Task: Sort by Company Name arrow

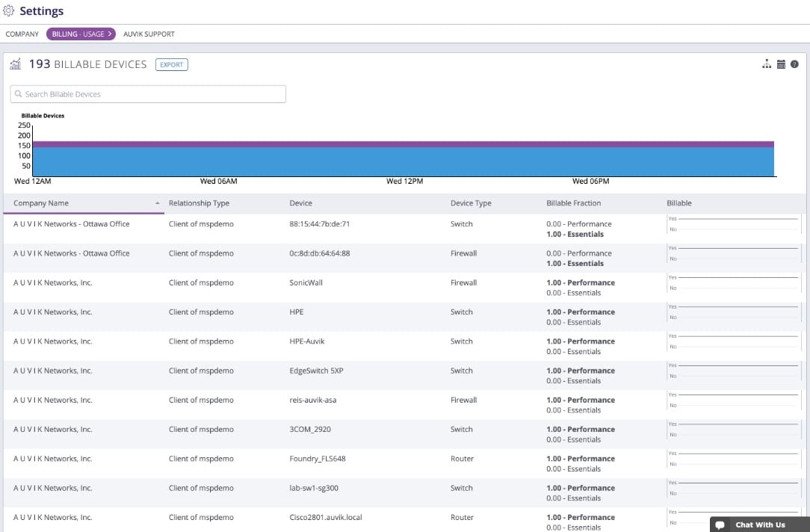Action: (158, 203)
